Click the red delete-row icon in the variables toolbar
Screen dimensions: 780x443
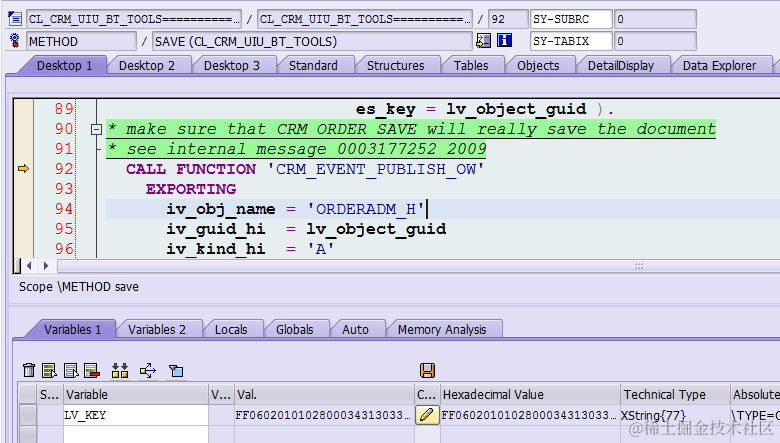[92, 370]
